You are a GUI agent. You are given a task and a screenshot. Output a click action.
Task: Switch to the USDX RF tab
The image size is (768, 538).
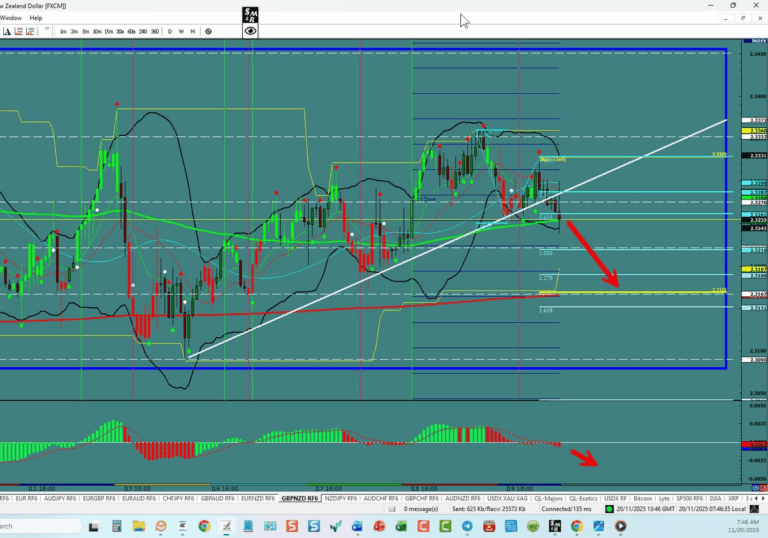[x=615, y=498]
